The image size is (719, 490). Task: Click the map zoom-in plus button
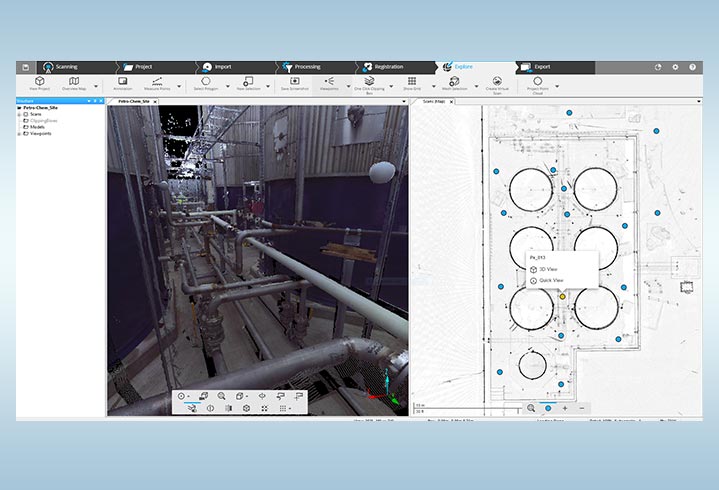565,408
